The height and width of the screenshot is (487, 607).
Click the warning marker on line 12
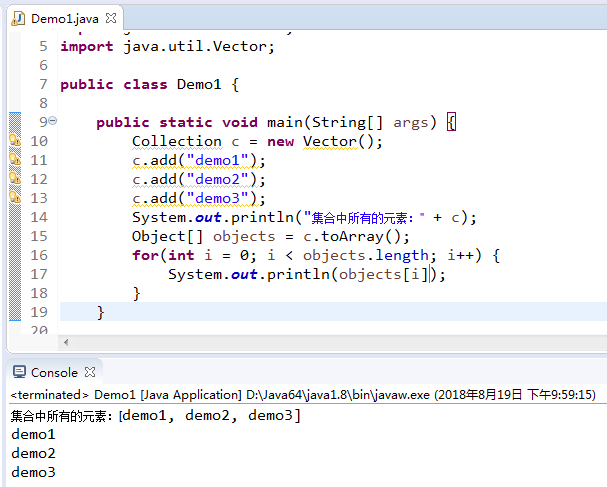pyautogui.click(x=15, y=178)
